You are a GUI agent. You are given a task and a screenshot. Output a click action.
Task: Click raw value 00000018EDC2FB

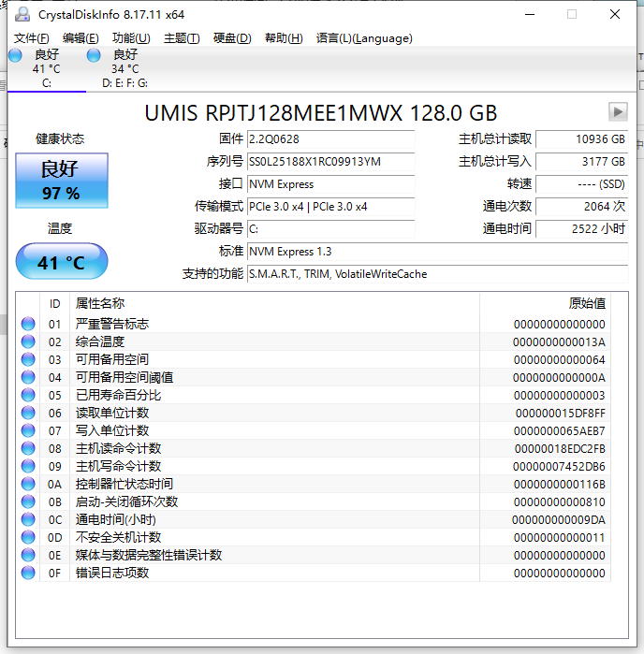(560, 449)
